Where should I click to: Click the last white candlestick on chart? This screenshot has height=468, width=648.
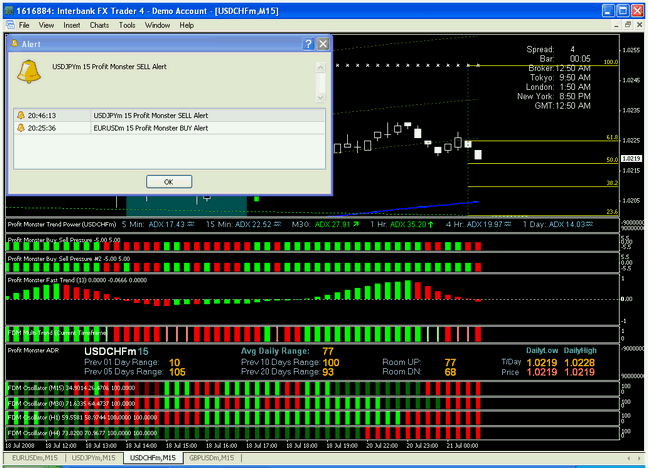(x=478, y=155)
